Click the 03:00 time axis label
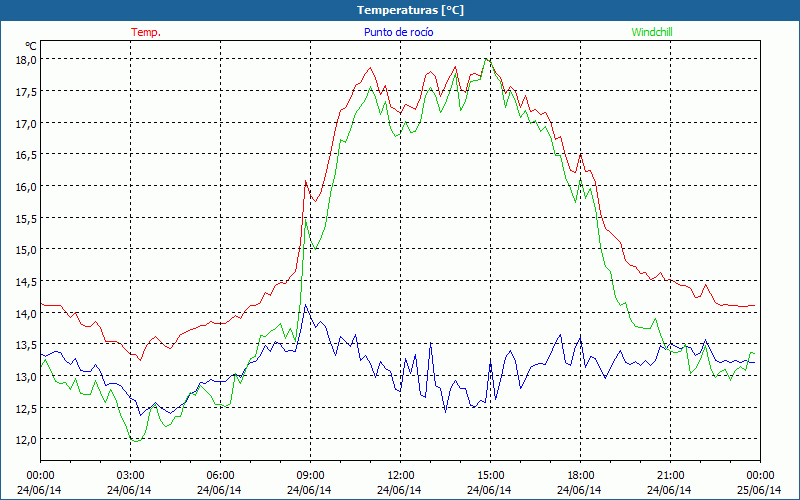The height and width of the screenshot is (500, 800). 130,476
